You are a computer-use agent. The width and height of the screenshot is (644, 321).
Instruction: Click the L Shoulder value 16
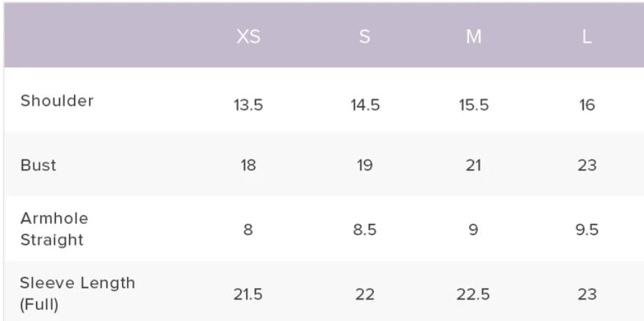point(587,105)
